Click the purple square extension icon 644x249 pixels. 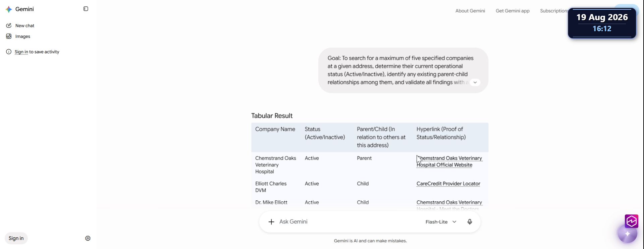click(632, 221)
